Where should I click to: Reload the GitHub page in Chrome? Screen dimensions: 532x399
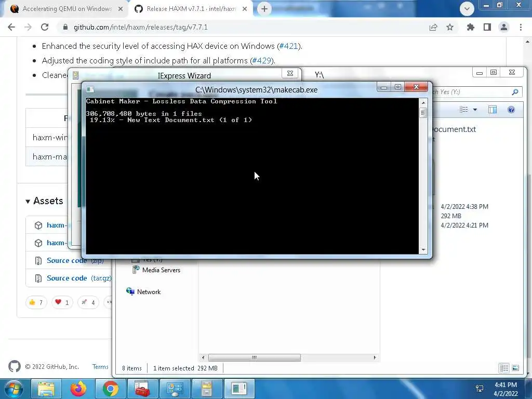45,27
